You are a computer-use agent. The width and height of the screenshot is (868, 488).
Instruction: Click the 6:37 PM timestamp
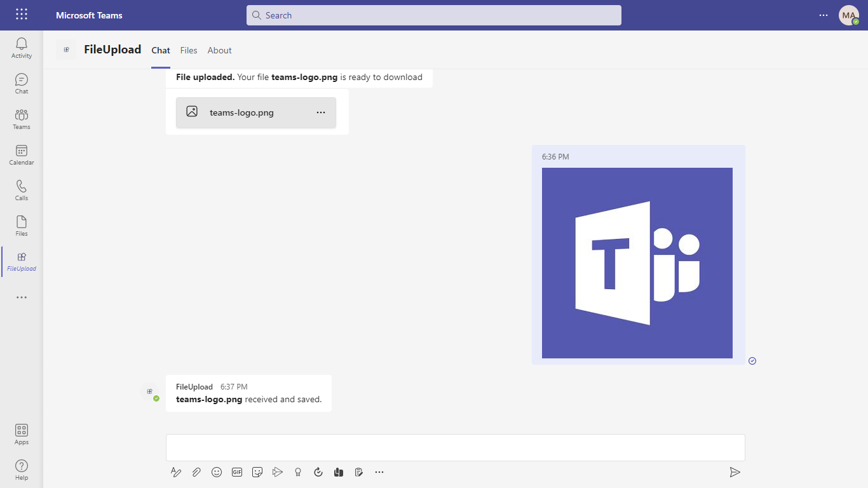pos(234,386)
